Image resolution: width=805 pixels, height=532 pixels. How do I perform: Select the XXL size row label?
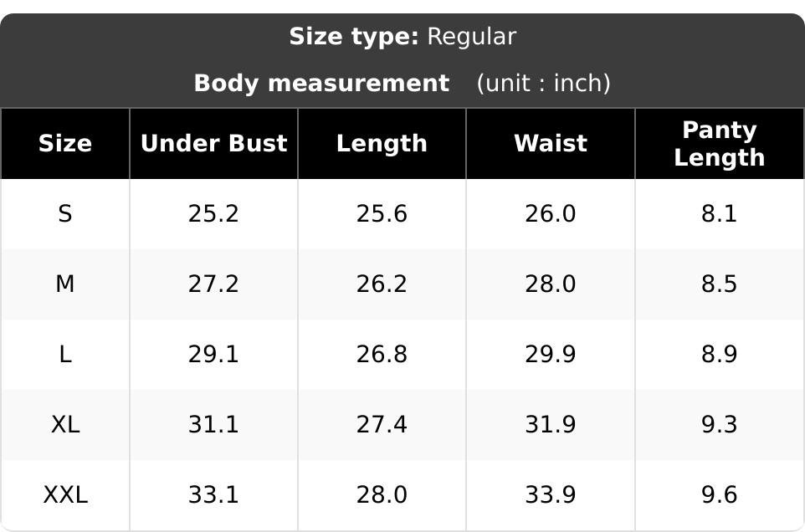(65, 495)
